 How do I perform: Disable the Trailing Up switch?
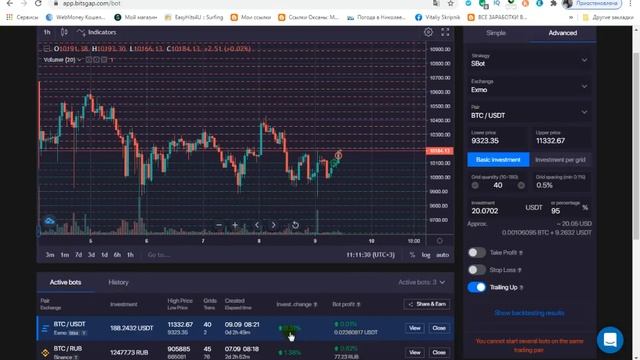point(476,287)
